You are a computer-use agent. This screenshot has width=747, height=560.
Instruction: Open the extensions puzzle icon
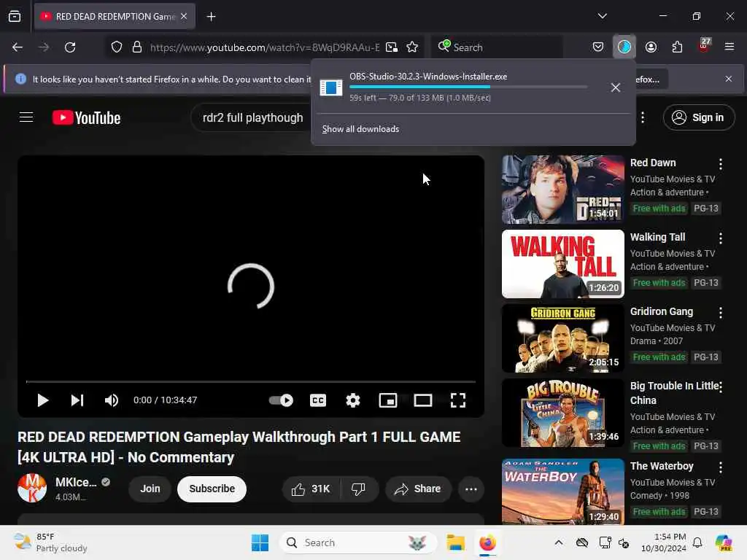678,47
